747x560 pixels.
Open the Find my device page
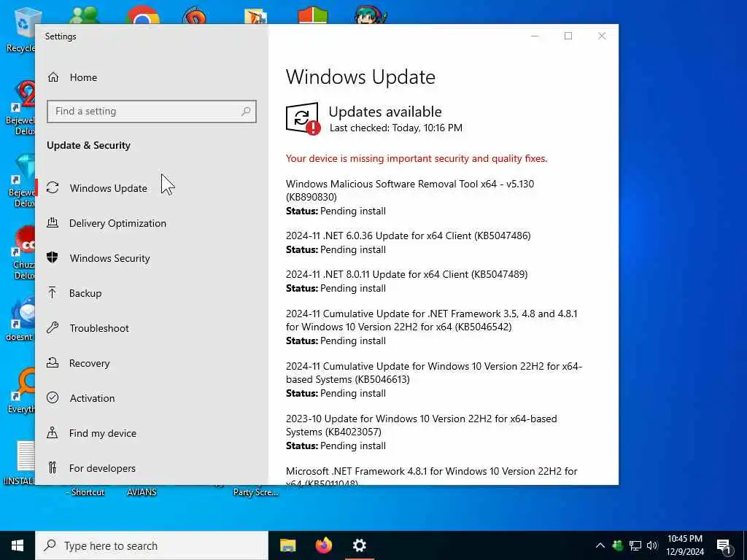pos(102,433)
